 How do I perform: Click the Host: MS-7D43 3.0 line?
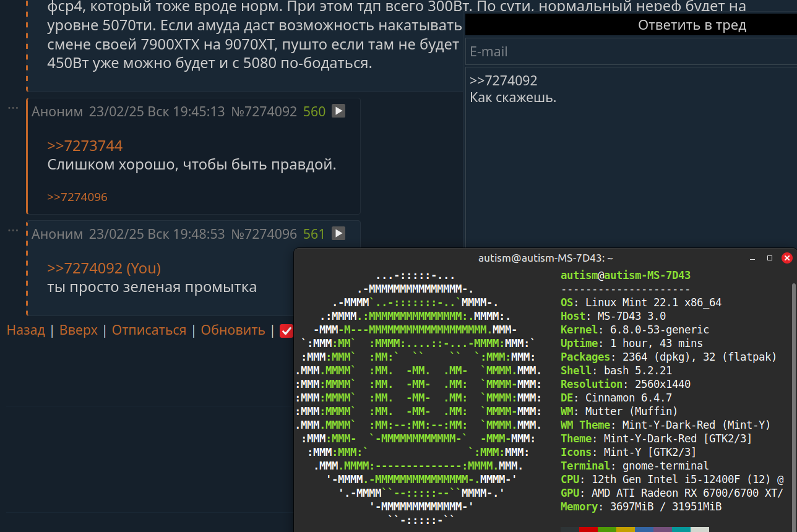(613, 316)
